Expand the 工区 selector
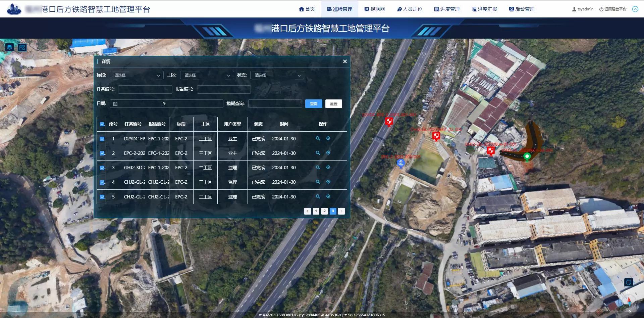The width and height of the screenshot is (644, 318). 207,75
